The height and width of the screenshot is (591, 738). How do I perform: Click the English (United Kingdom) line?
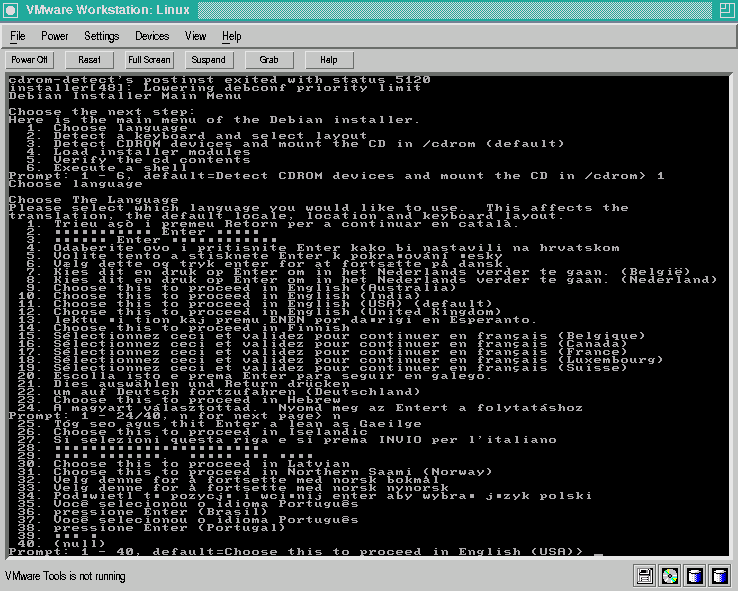coord(259,311)
